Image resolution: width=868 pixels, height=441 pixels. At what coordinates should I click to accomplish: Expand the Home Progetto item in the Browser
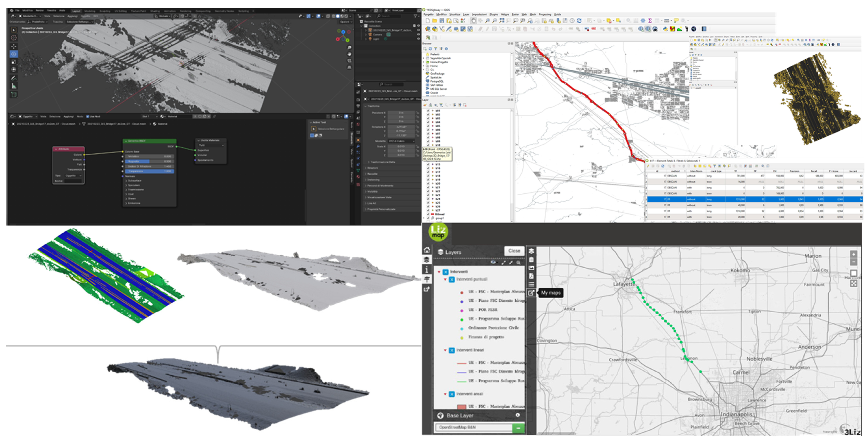point(424,62)
